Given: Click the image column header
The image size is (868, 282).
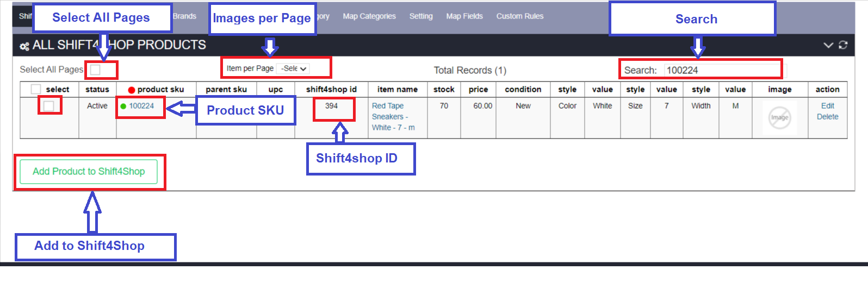Looking at the screenshot, I should [779, 89].
